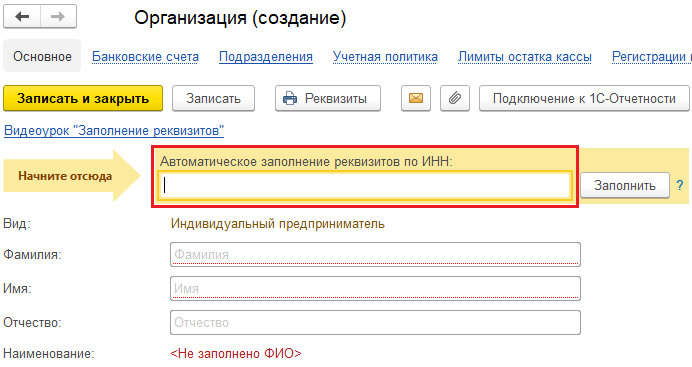Open attached files via paperclip icon
Image resolution: width=692 pixels, height=367 pixels.
click(x=455, y=98)
